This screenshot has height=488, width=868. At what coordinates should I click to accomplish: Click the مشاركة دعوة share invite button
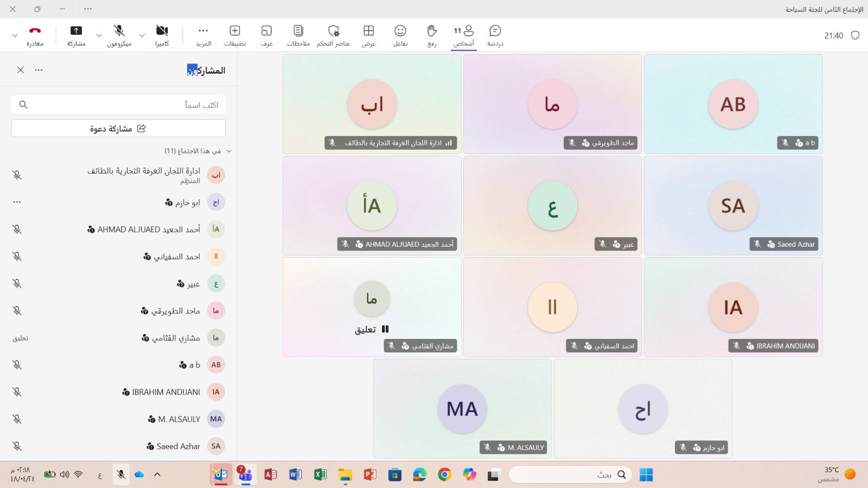point(118,129)
